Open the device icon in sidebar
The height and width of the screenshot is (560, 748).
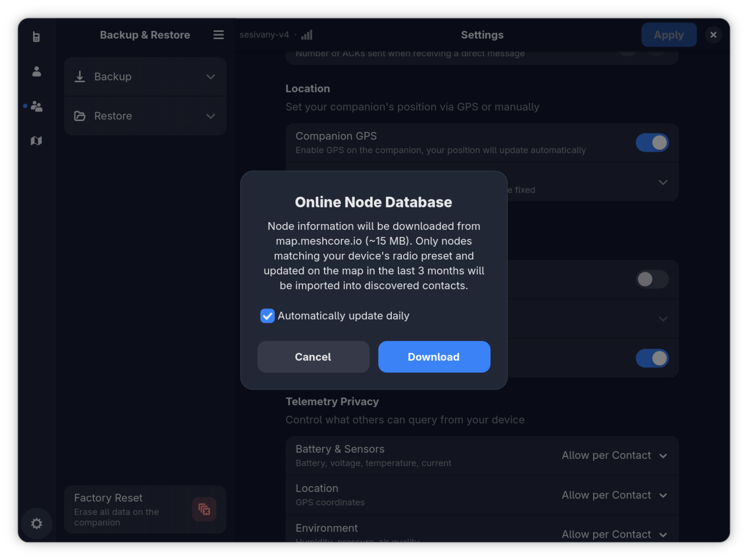tap(36, 36)
